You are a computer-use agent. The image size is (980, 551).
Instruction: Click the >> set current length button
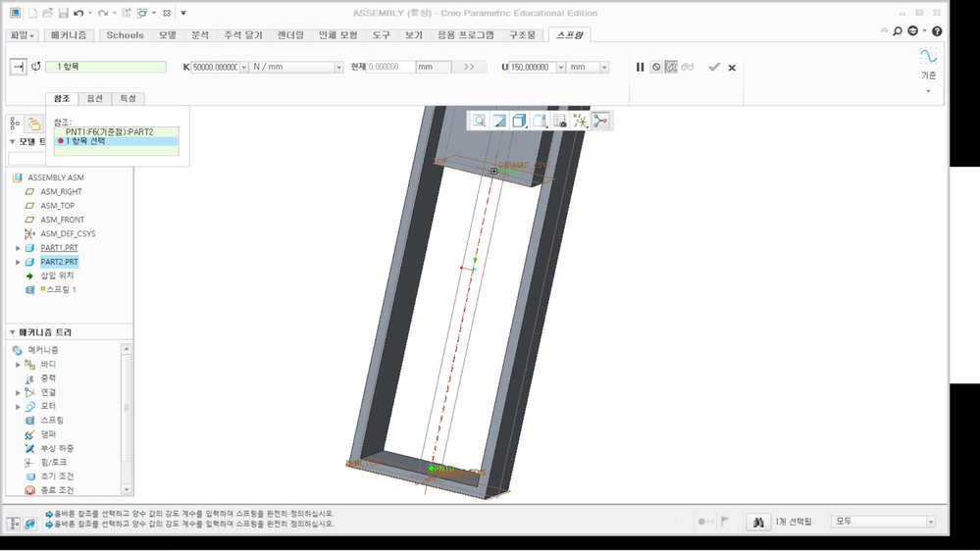tap(469, 67)
